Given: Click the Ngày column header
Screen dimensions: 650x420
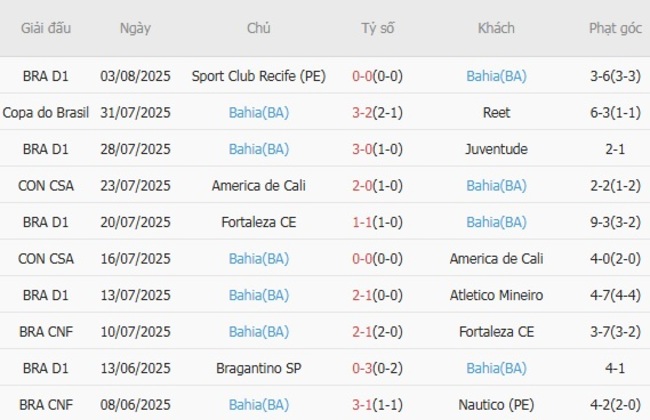Looking at the screenshot, I should click(x=135, y=29).
